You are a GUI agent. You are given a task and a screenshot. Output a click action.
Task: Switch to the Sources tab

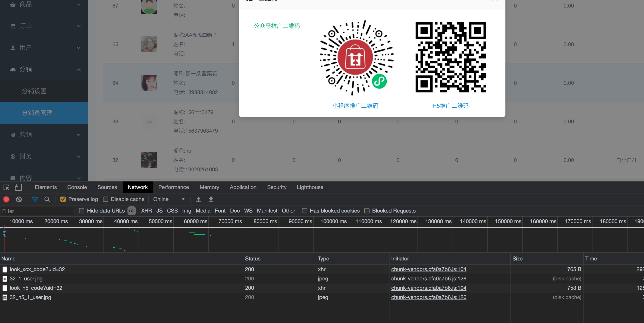click(107, 187)
